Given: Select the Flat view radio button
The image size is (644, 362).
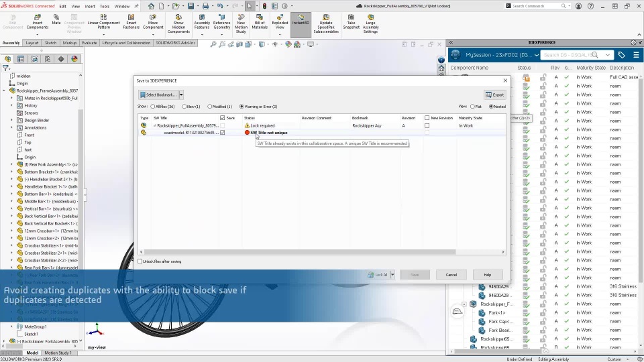Looking at the screenshot, I should [472, 107].
